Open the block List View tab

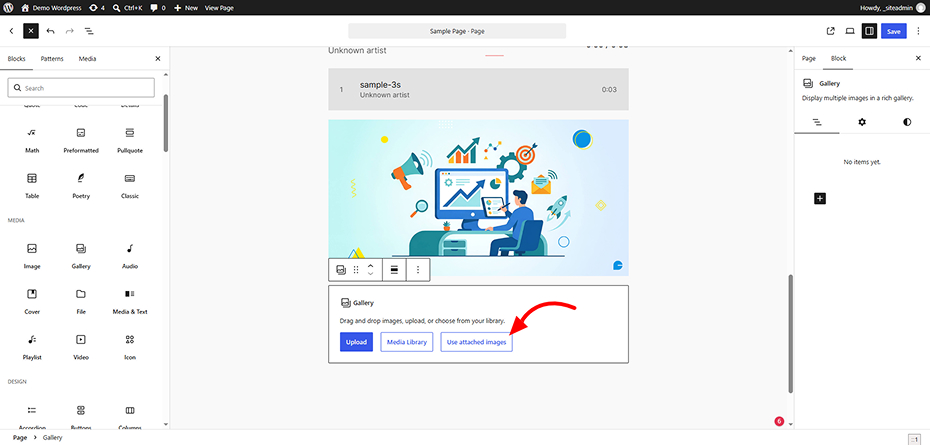point(817,122)
